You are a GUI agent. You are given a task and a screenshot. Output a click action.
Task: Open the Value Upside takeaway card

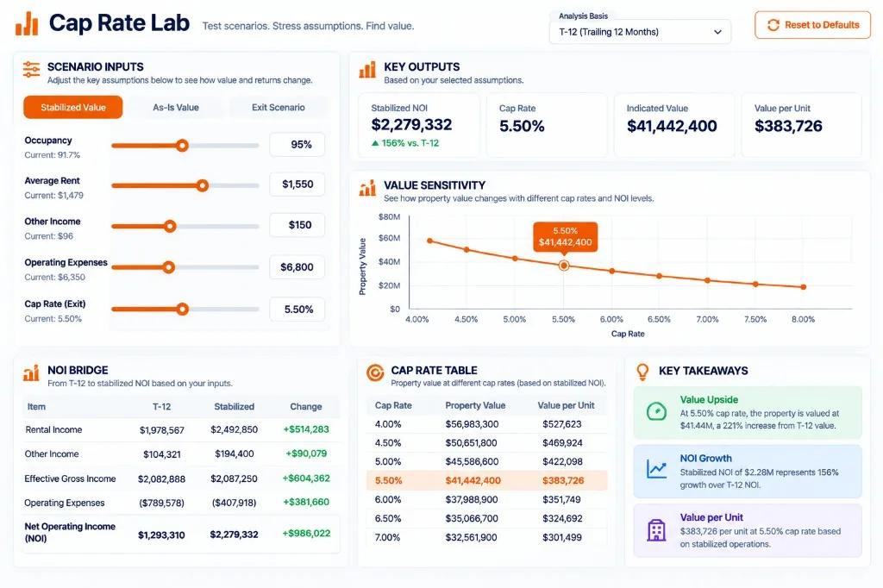coord(748,413)
